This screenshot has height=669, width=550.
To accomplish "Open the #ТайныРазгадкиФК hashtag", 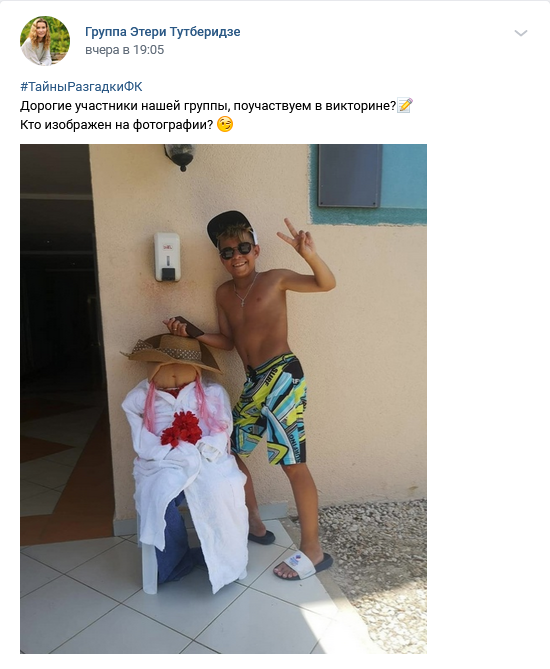I will click(81, 87).
